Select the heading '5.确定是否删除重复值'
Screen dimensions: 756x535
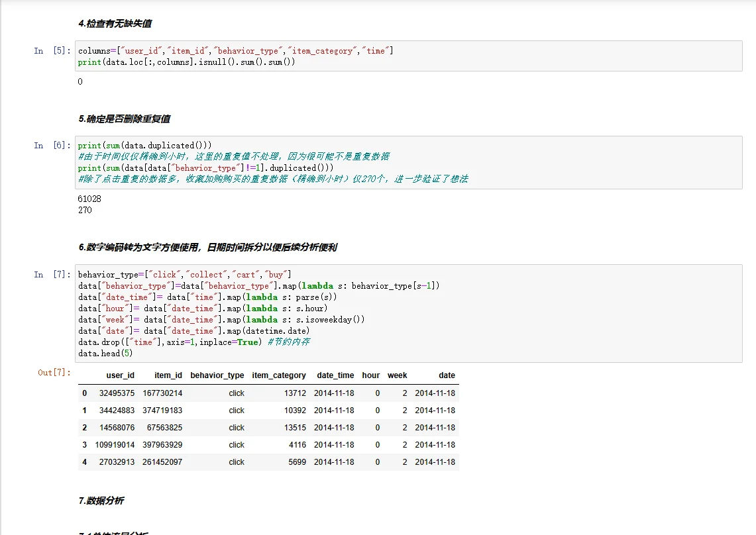[x=125, y=119]
